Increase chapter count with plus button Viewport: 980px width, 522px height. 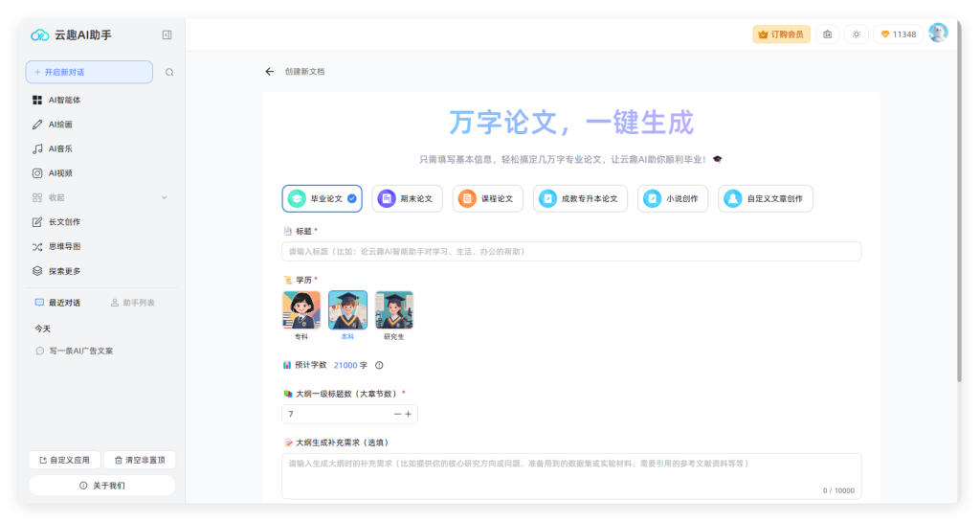[409, 414]
